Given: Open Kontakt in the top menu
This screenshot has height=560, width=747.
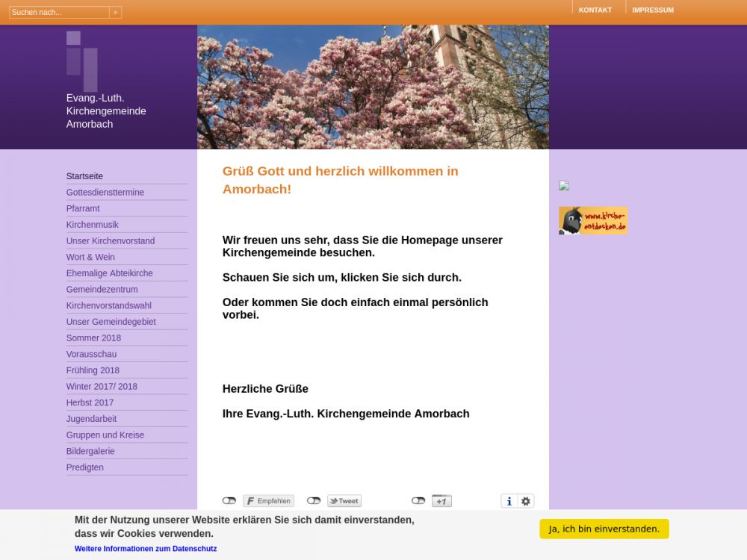Looking at the screenshot, I should point(595,10).
